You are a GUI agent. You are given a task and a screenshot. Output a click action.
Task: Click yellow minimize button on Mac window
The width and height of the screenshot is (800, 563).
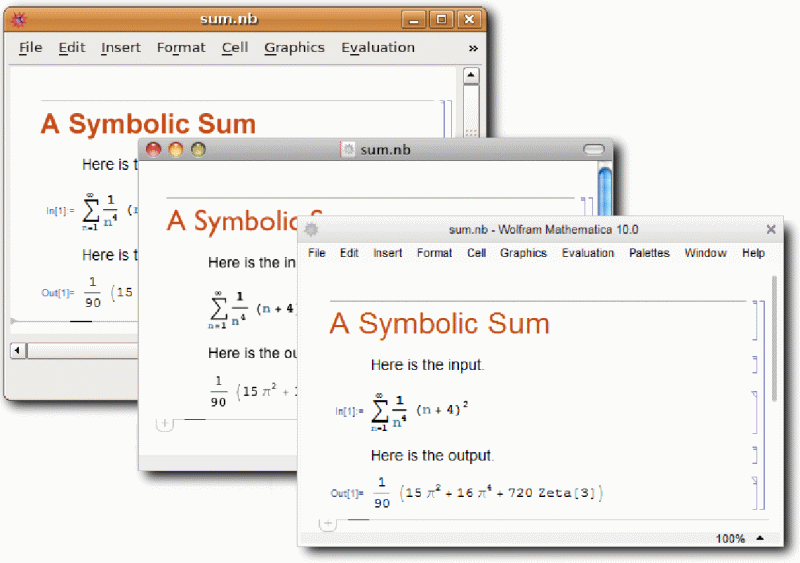pyautogui.click(x=176, y=150)
